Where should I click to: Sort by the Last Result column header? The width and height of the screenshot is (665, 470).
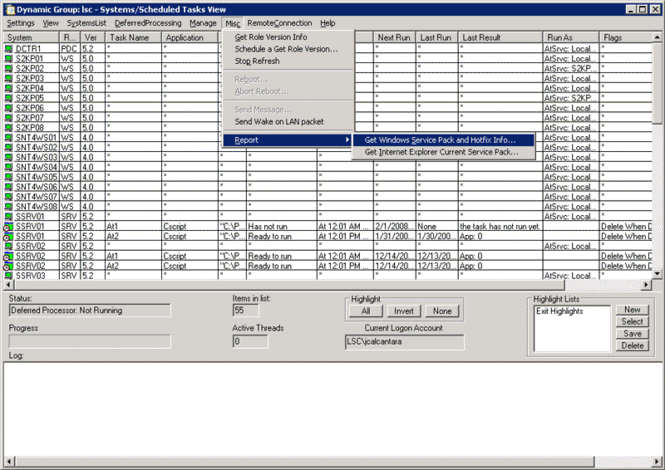500,37
